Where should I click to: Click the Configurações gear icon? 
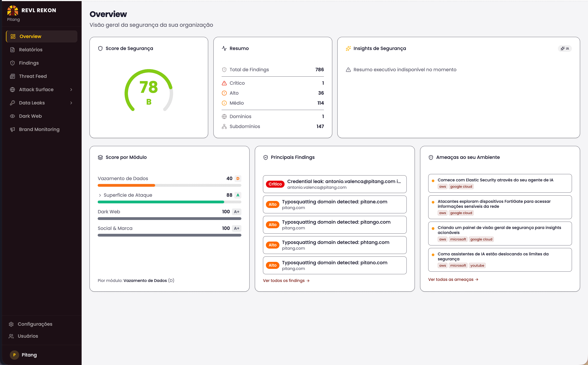(x=11, y=324)
